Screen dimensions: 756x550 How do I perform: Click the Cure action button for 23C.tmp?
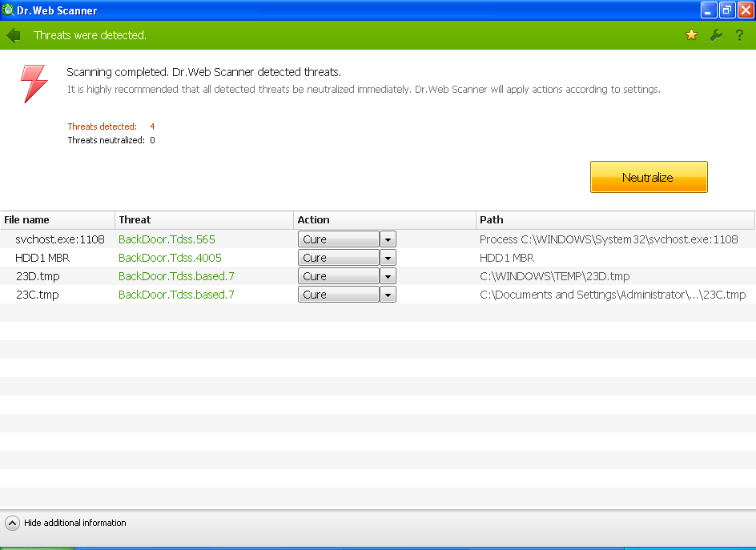pos(338,295)
